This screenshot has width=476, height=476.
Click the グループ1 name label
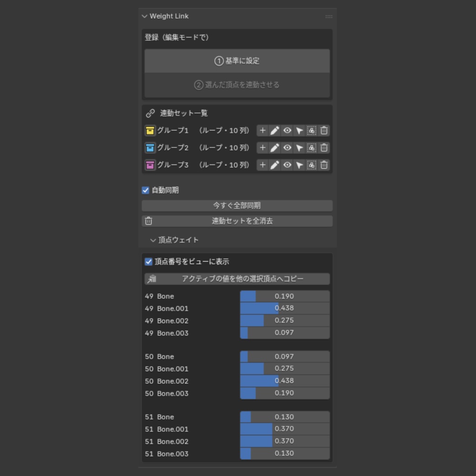(x=173, y=131)
